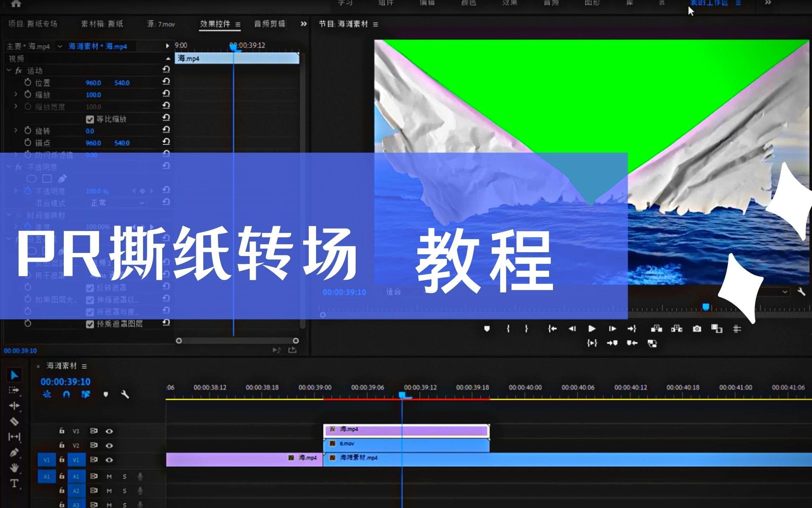The image size is (812, 508).
Task: Click the Lift button
Action: click(x=656, y=329)
